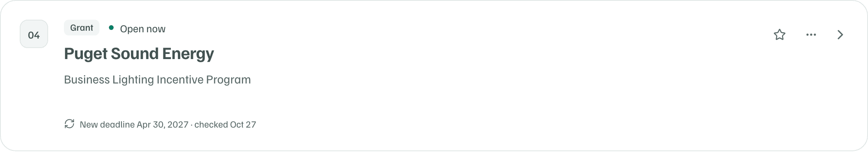This screenshot has width=868, height=152.
Task: Click the checked Oct 27 timestamp
Action: point(225,124)
